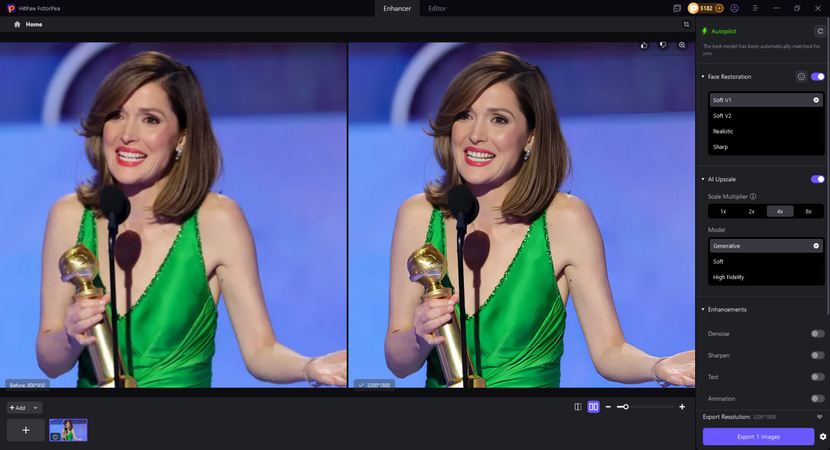Switch to single slider compare view icon
The width and height of the screenshot is (830, 450).
click(578, 407)
